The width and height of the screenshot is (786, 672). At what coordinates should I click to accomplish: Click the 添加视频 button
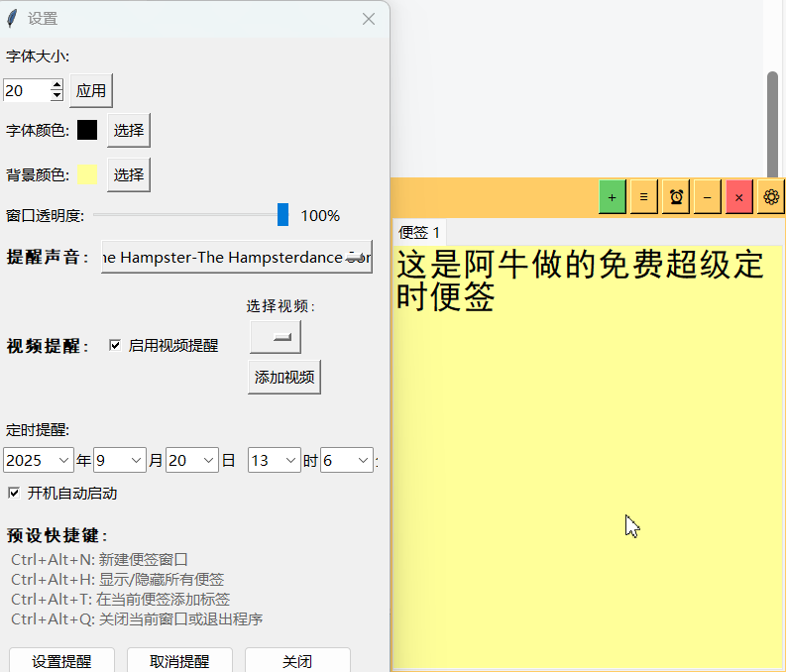pyautogui.click(x=284, y=377)
